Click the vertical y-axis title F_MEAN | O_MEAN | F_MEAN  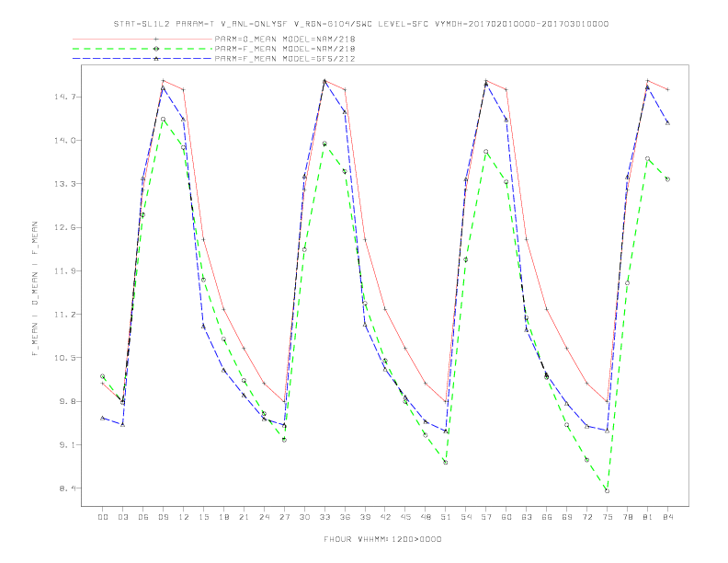[35, 289]
